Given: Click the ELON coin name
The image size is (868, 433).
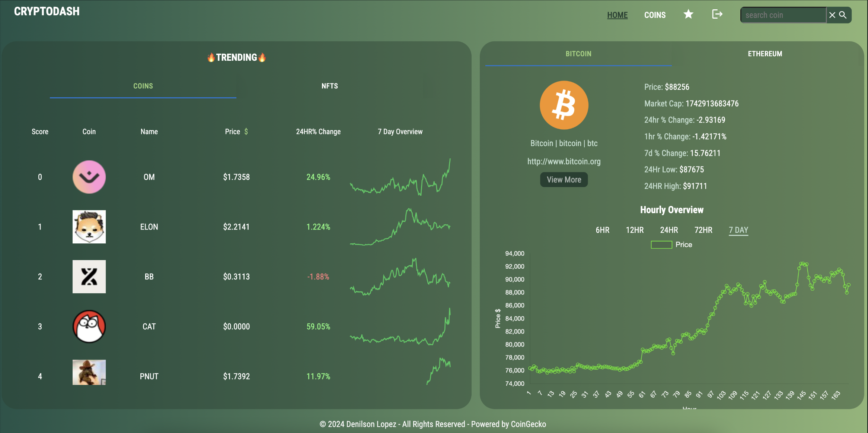Looking at the screenshot, I should click(149, 227).
